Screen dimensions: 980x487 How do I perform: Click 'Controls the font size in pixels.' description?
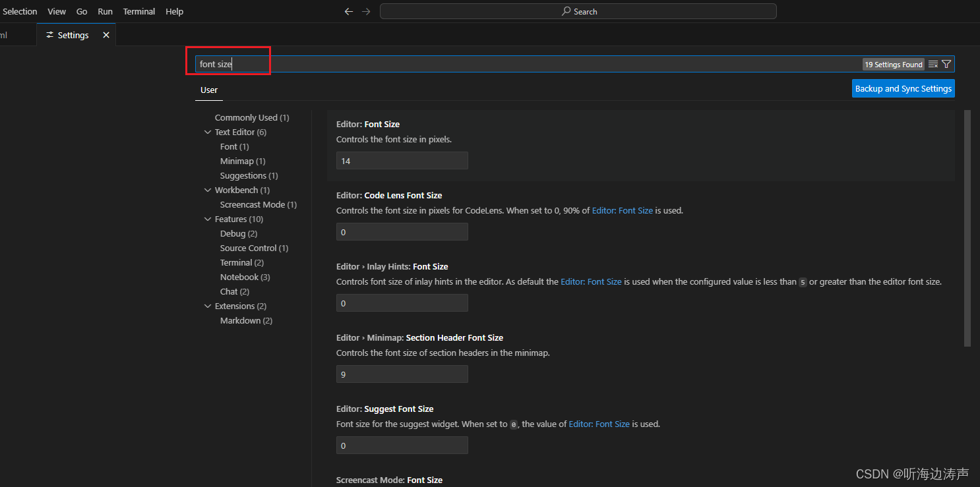tap(394, 140)
